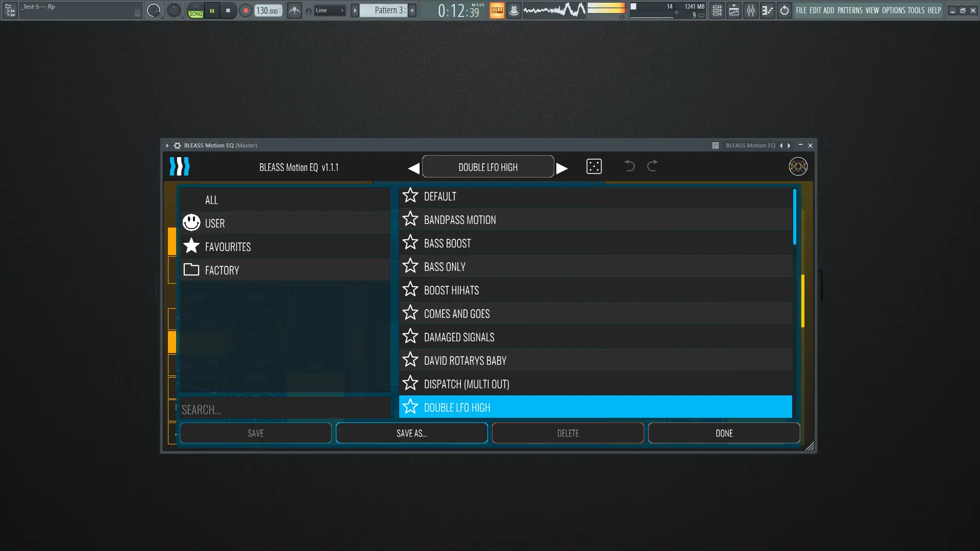Select the FACTORY preset category

click(x=222, y=270)
